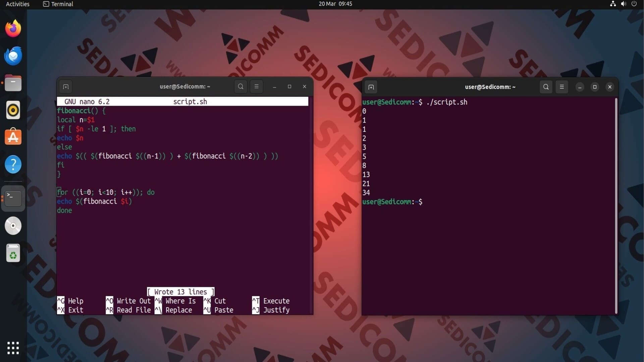Open hamburger menu in left terminal

click(257, 86)
